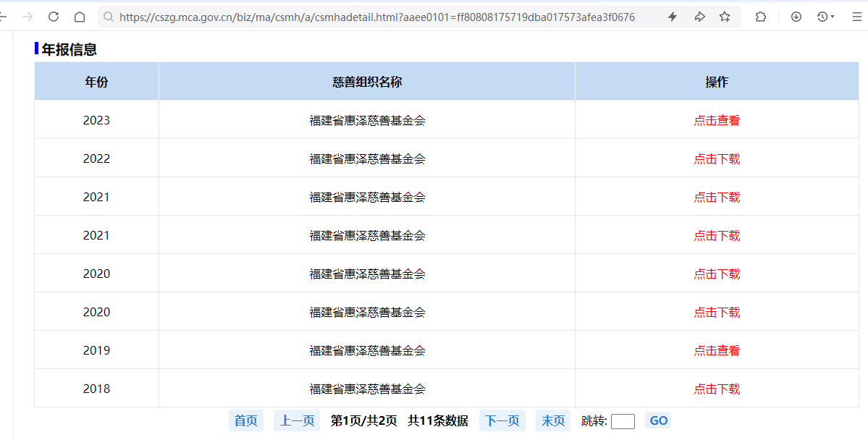Viewport: 868px width, 440px height.
Task: Click the forward navigation arrow
Action: tap(27, 17)
